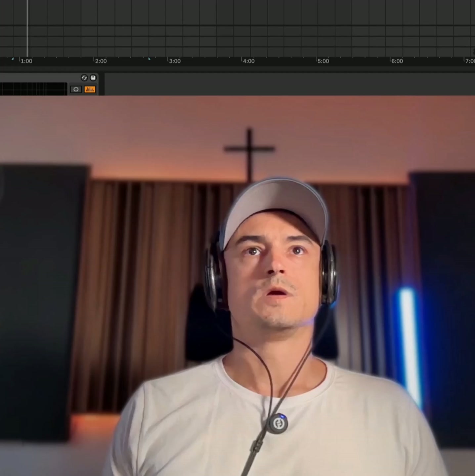Select the second track lane grid
The height and width of the screenshot is (476, 475).
click(x=237, y=31)
